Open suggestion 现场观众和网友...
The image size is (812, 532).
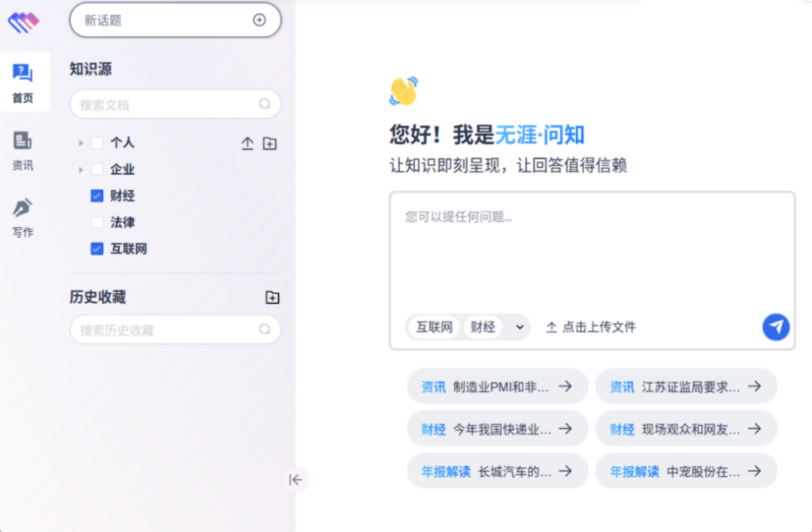point(686,429)
